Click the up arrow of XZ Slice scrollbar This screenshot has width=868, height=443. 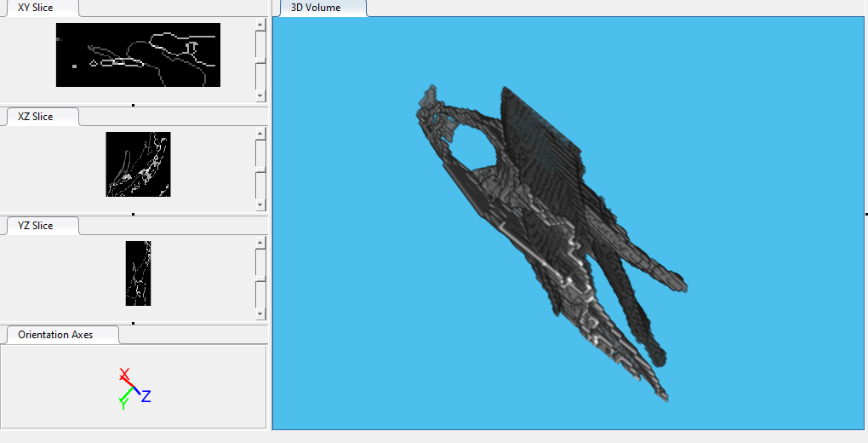[x=260, y=135]
